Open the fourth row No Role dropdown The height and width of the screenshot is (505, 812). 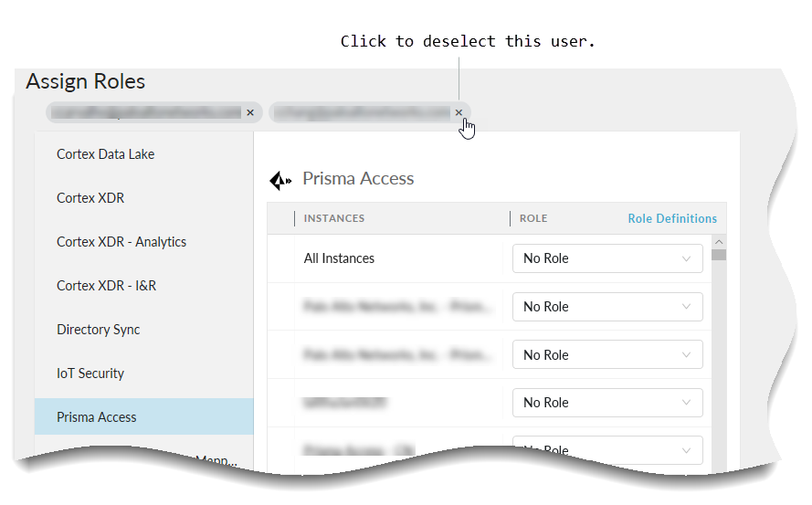pyautogui.click(x=607, y=403)
